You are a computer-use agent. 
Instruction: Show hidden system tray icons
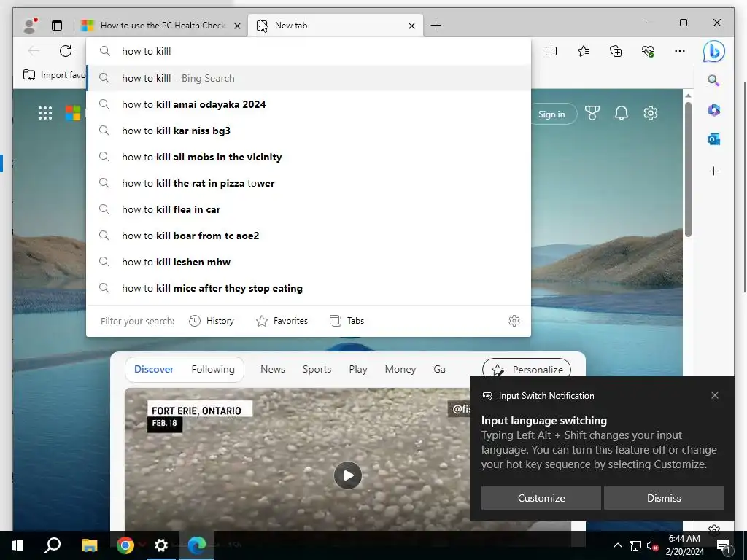click(x=617, y=545)
